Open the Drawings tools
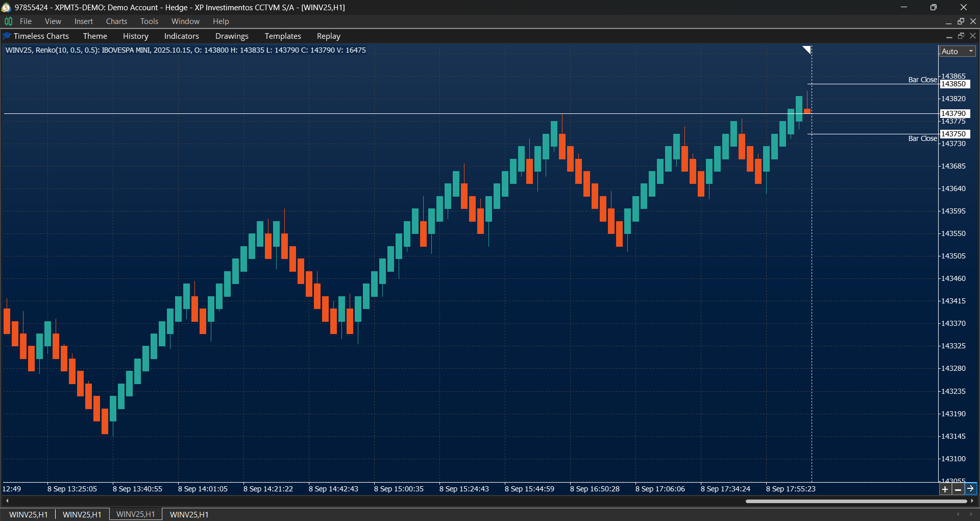 click(x=231, y=36)
